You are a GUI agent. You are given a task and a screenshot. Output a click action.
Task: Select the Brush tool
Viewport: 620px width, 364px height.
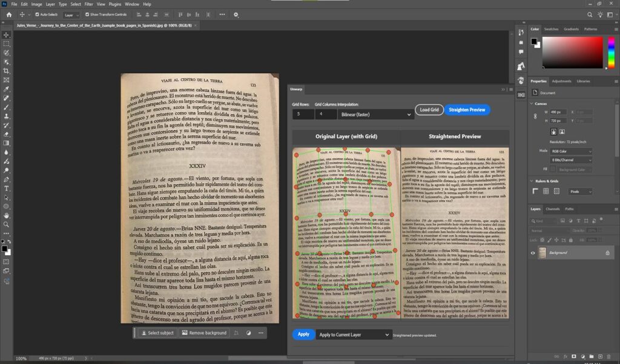tap(6, 108)
